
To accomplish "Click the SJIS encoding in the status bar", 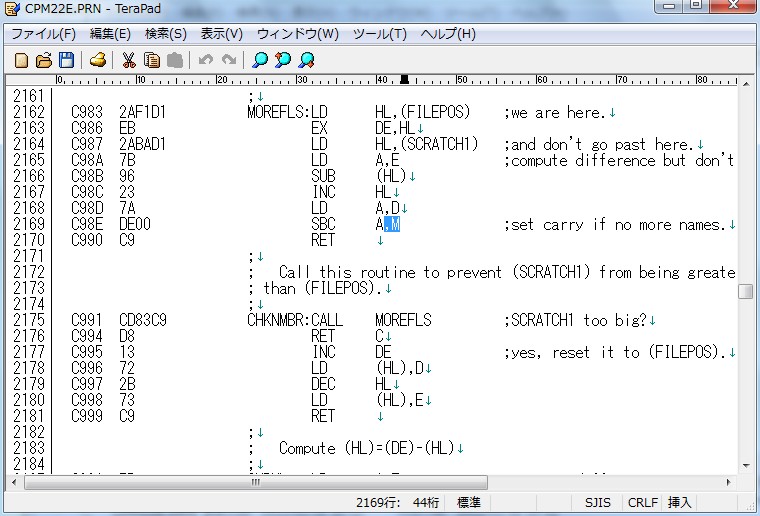I will 597,502.
